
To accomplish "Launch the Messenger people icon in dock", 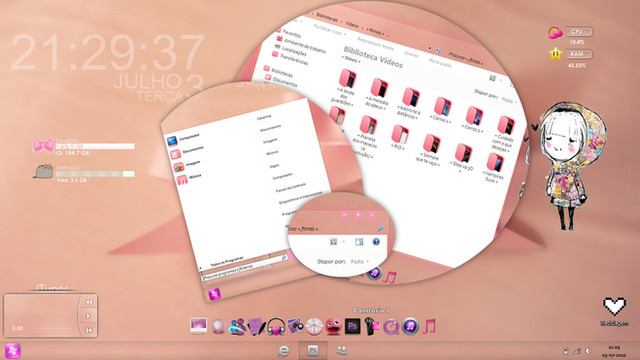I will 238,327.
